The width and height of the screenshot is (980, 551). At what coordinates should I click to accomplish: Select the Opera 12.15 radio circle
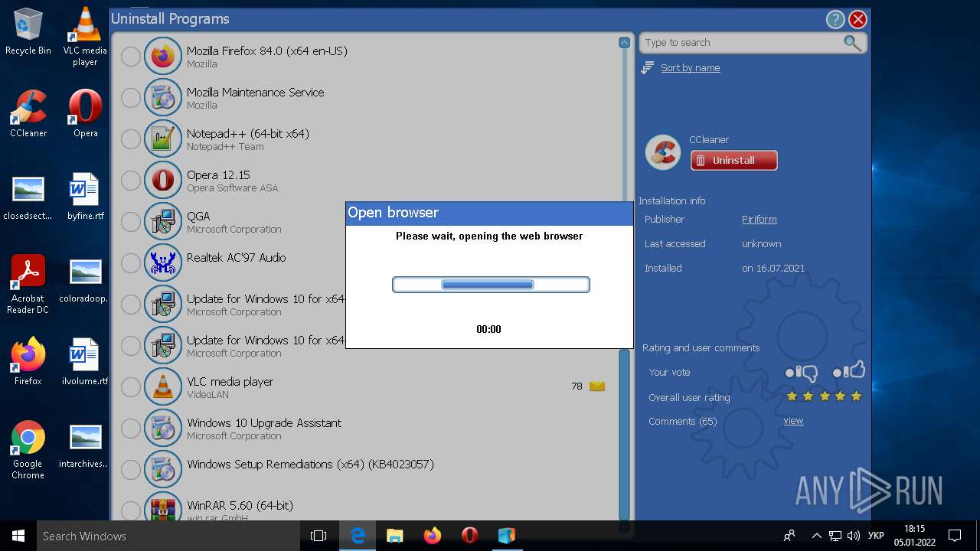(x=131, y=180)
